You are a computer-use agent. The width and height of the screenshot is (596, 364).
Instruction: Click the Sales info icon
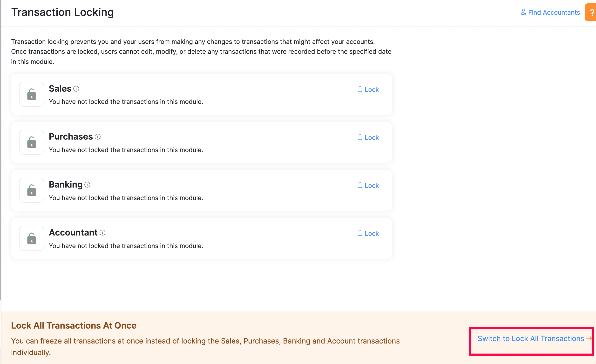click(76, 89)
